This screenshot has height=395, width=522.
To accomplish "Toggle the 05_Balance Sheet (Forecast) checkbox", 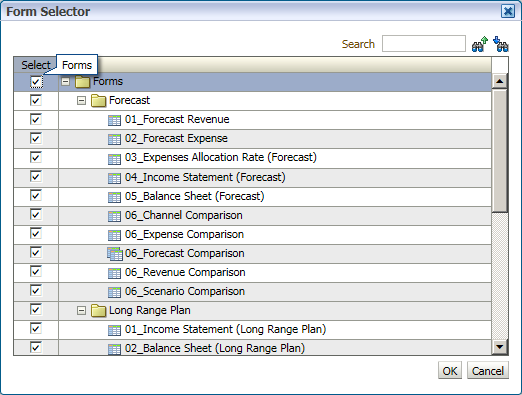I will [36, 195].
